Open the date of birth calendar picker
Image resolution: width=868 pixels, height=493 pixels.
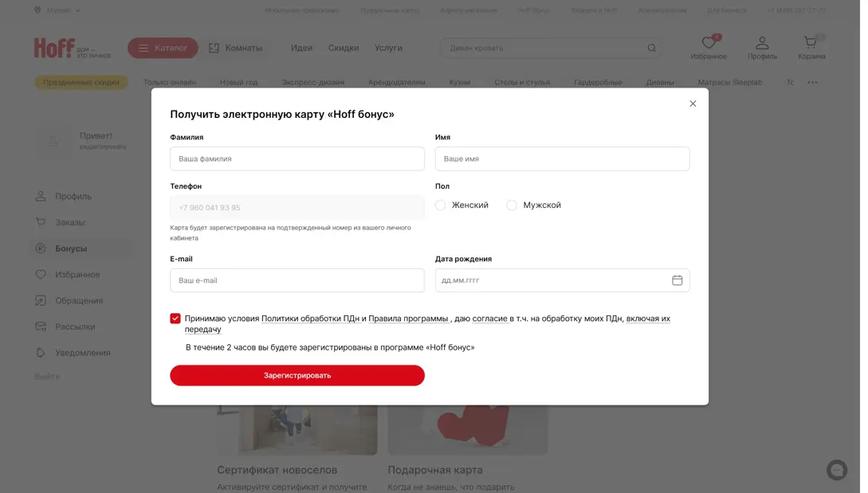click(x=677, y=280)
